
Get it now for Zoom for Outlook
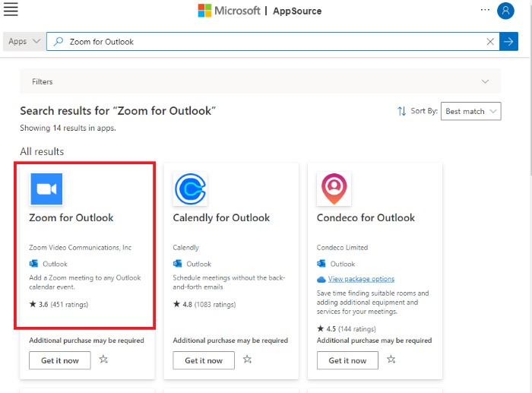coord(60,360)
